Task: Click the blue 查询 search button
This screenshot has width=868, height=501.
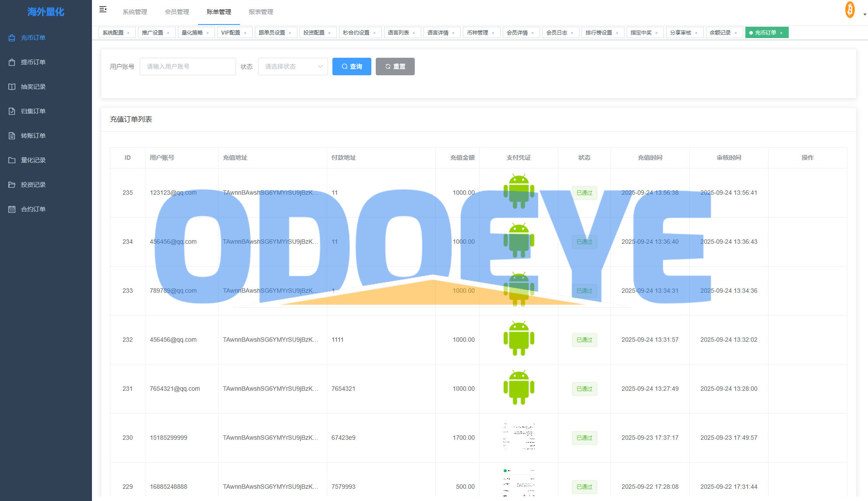Action: coord(352,67)
